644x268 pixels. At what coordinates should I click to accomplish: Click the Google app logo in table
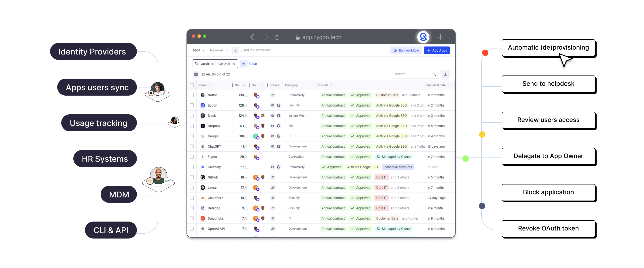203,136
